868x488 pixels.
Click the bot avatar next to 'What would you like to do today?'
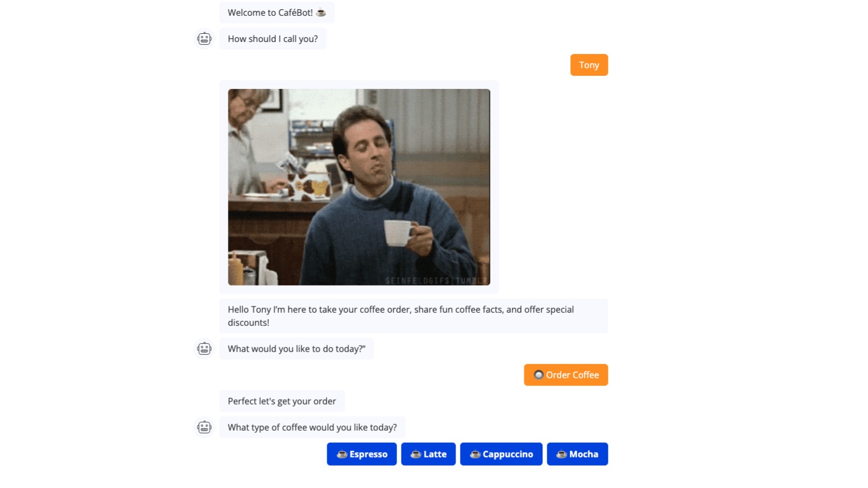204,349
